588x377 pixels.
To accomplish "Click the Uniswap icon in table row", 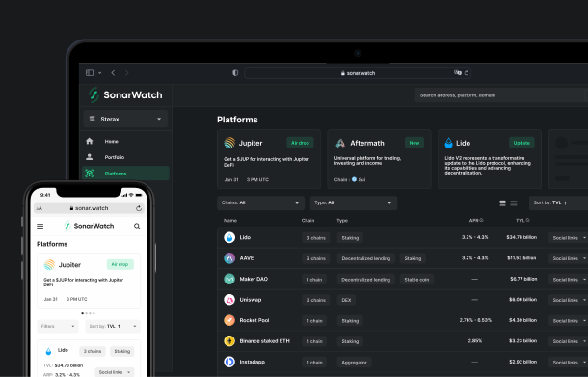I will pos(229,300).
